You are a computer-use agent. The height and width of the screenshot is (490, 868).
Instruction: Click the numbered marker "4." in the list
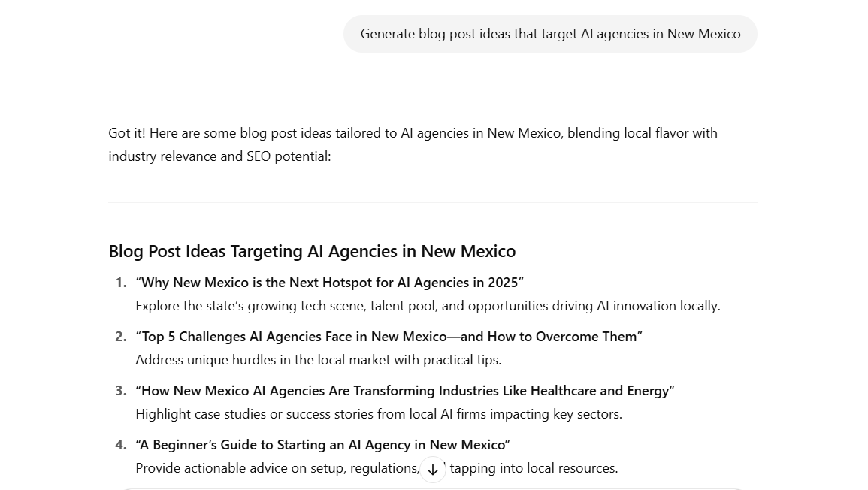(x=121, y=444)
